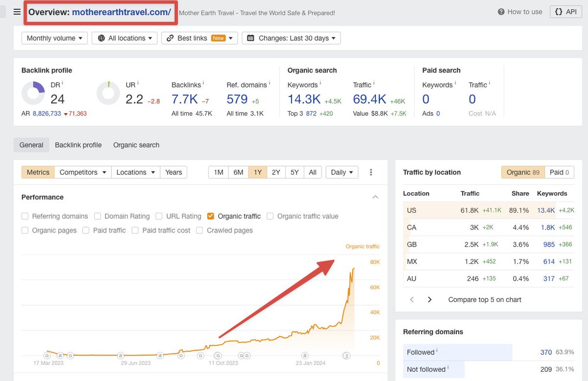
Task: Open Daily granularity dropdown
Action: 342,172
